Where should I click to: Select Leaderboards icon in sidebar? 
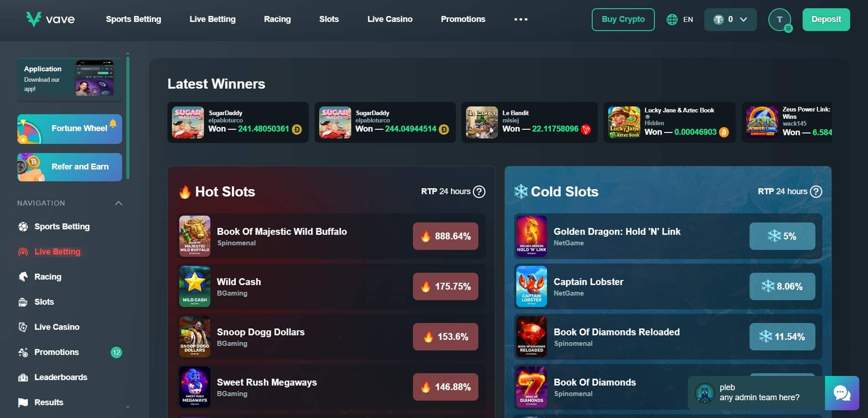23,377
